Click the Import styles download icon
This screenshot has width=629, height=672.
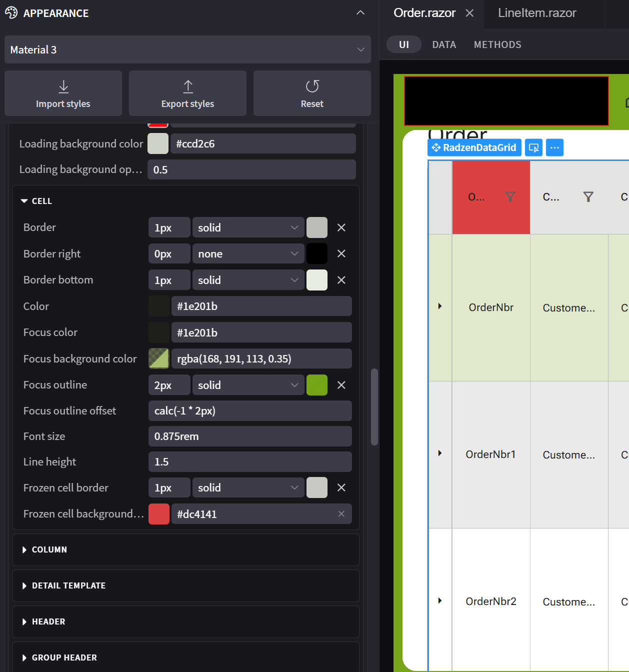[63, 86]
